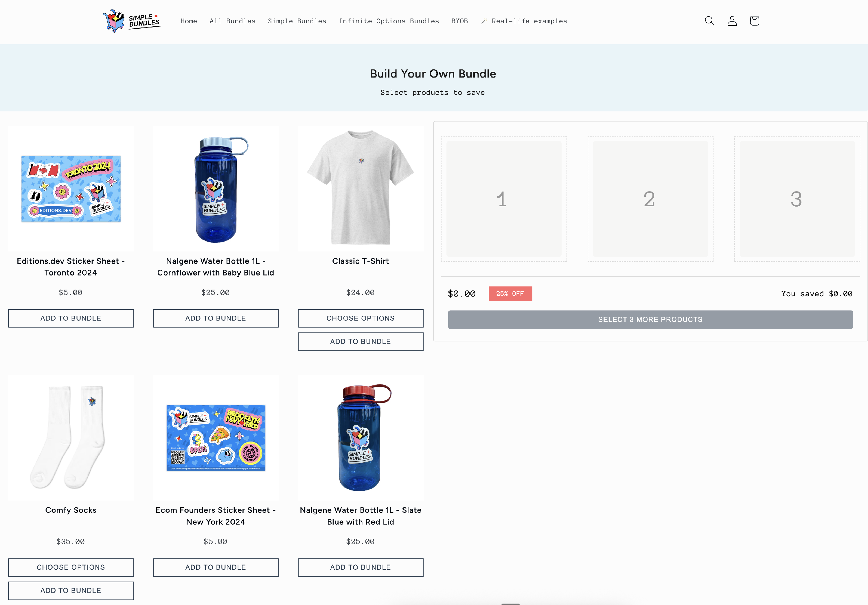The width and height of the screenshot is (868, 605).
Task: Click the Simple Bundles logo
Action: point(132,21)
